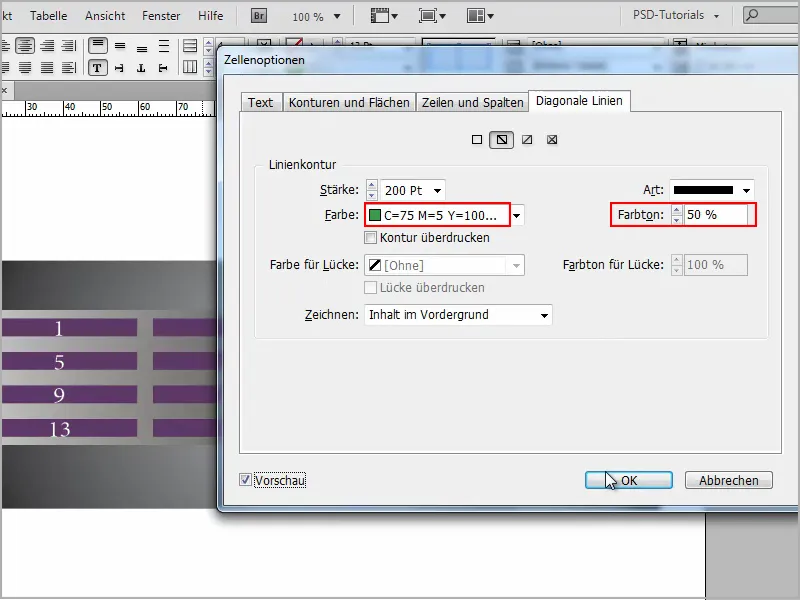Image resolution: width=800 pixels, height=600 pixels.
Task: Open screen mode icon dropdown
Action: pyautogui.click(x=432, y=16)
